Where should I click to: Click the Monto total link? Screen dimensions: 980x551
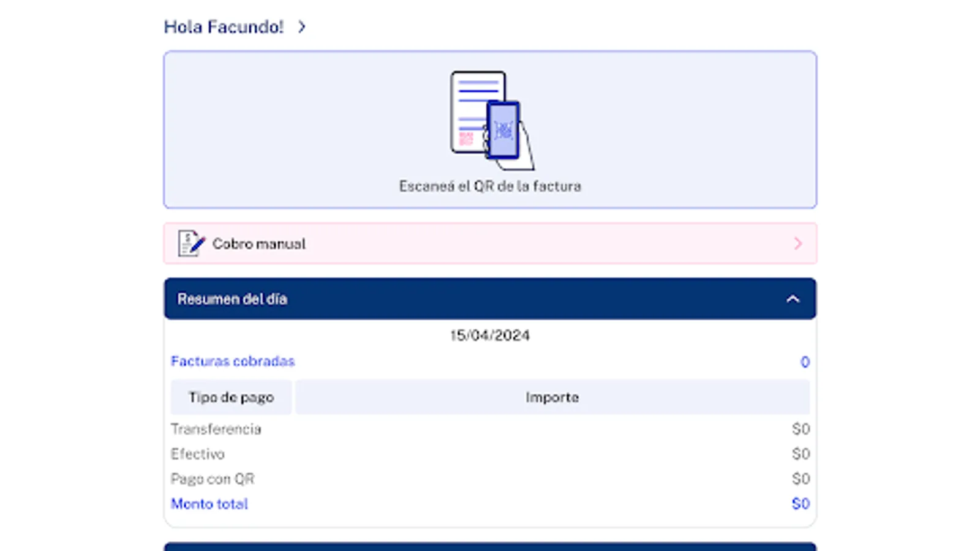point(209,503)
